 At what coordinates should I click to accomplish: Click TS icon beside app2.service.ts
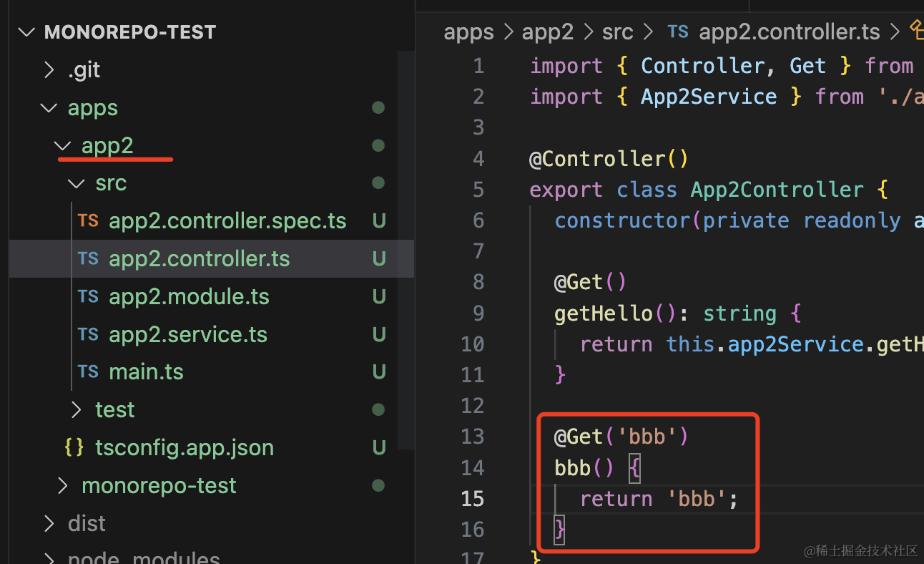88,334
